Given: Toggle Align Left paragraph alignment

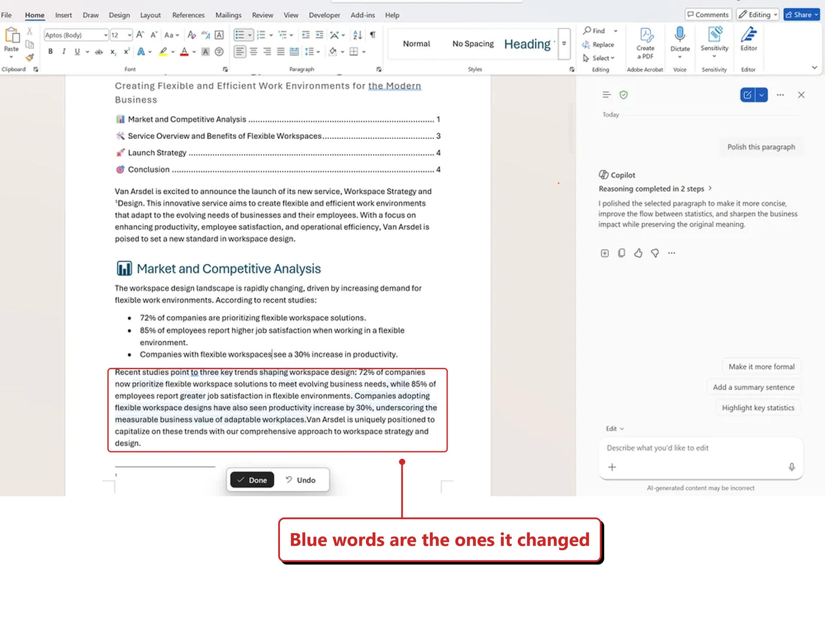Looking at the screenshot, I should point(240,52).
